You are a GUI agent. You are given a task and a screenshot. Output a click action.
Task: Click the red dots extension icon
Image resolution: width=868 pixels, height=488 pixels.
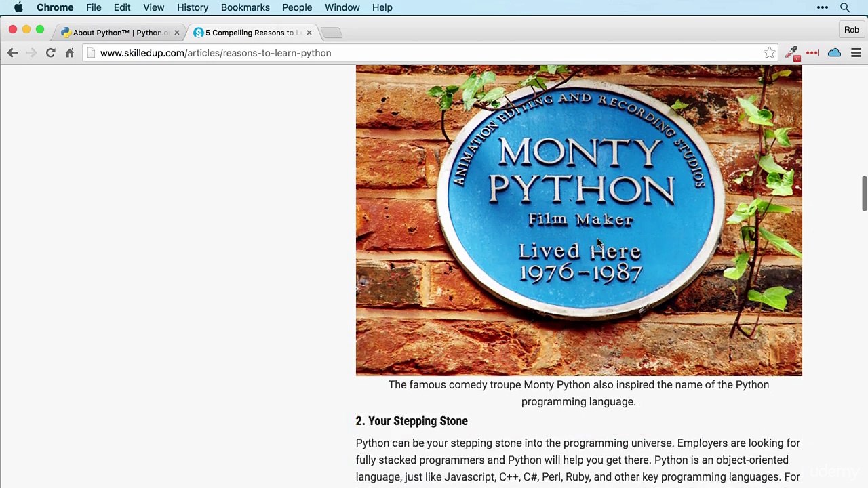(812, 53)
